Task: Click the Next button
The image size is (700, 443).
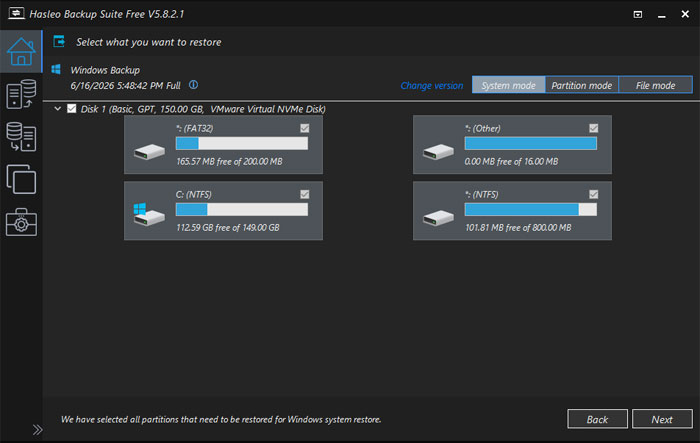Action: [662, 419]
